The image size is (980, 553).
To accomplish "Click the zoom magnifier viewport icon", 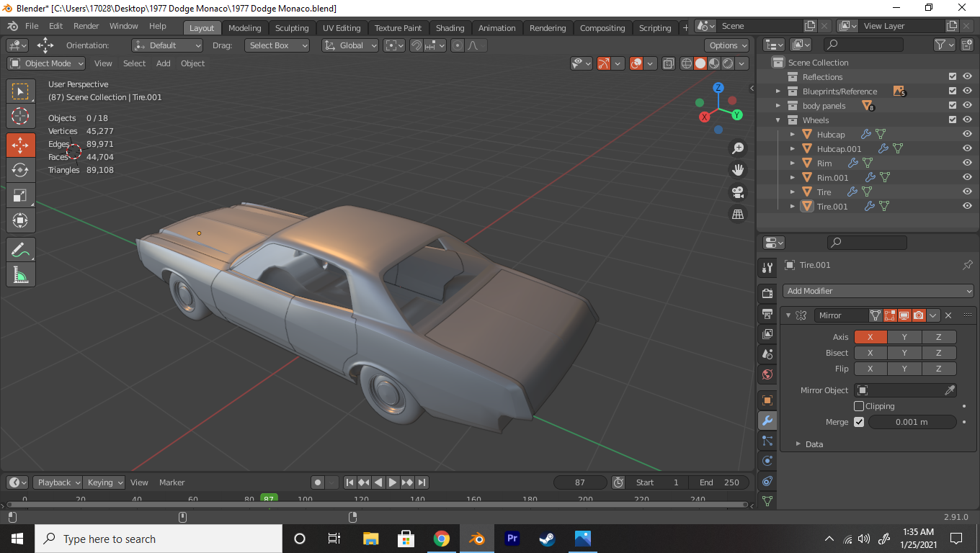I will pos(737,148).
